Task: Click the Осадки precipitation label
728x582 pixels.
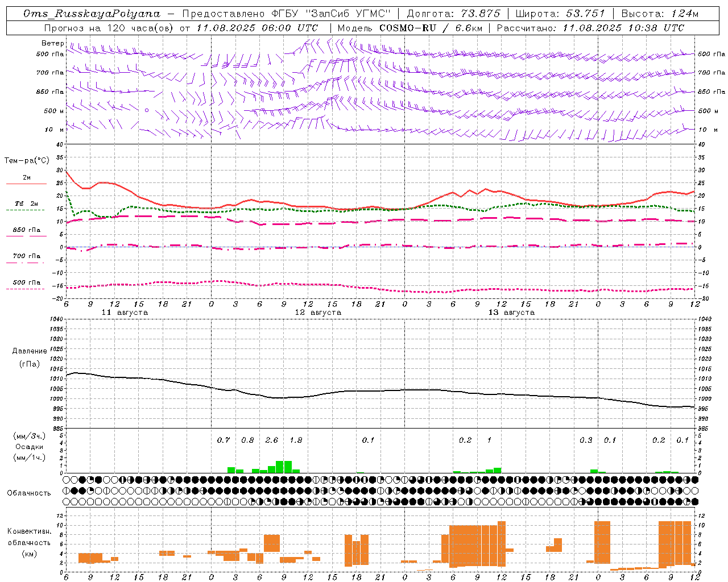Action: (x=30, y=447)
